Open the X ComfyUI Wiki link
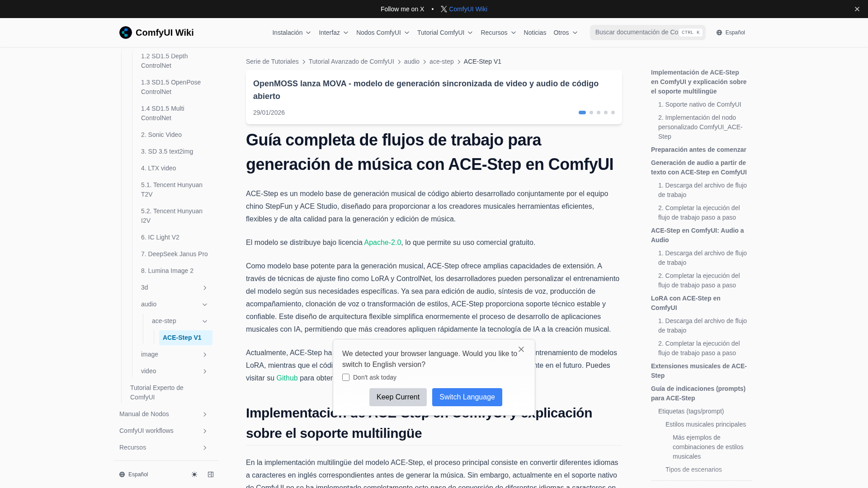Viewport: 868px width, 488px height. point(464,9)
